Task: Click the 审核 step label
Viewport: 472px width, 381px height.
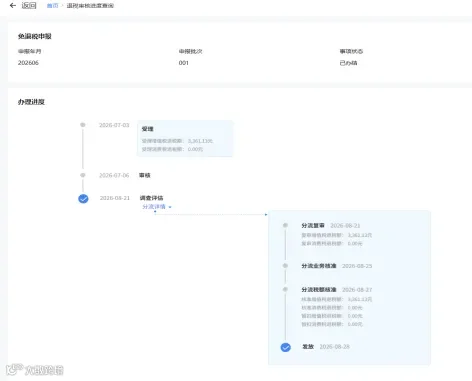Action: click(145, 175)
